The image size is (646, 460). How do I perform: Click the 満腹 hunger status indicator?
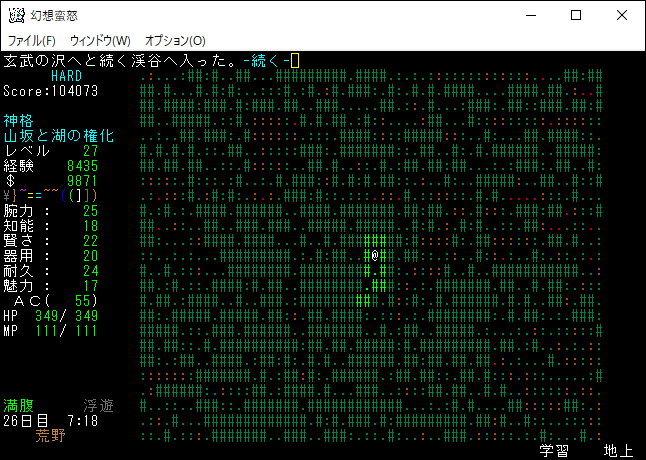point(18,406)
